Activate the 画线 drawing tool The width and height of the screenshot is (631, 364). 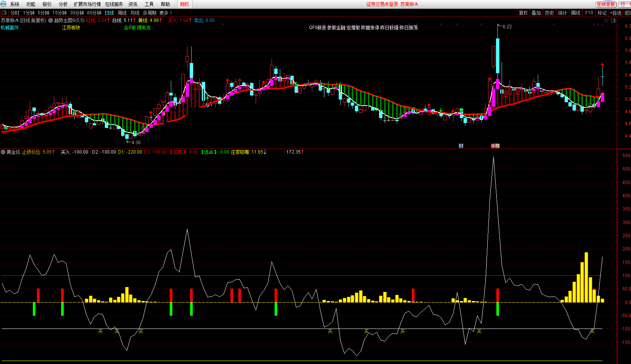[x=576, y=13]
